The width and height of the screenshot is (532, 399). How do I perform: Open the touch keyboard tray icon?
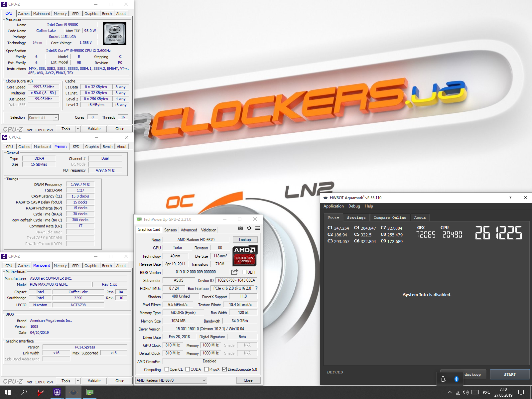[475, 392]
